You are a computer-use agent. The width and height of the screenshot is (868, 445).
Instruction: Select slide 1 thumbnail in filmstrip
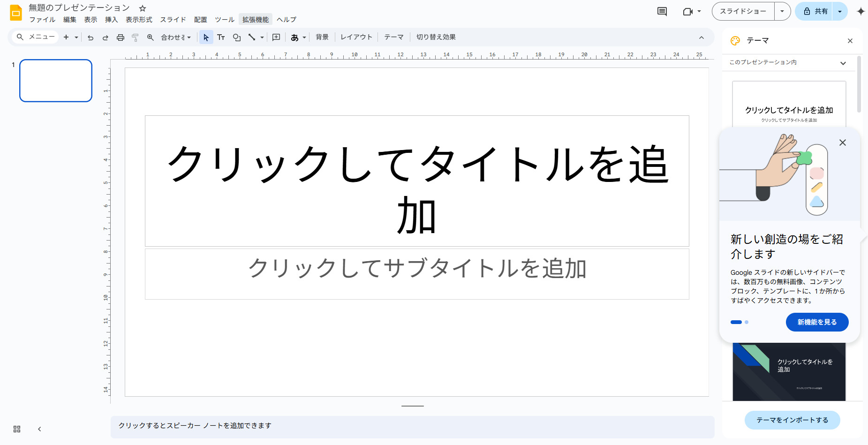[55, 81]
